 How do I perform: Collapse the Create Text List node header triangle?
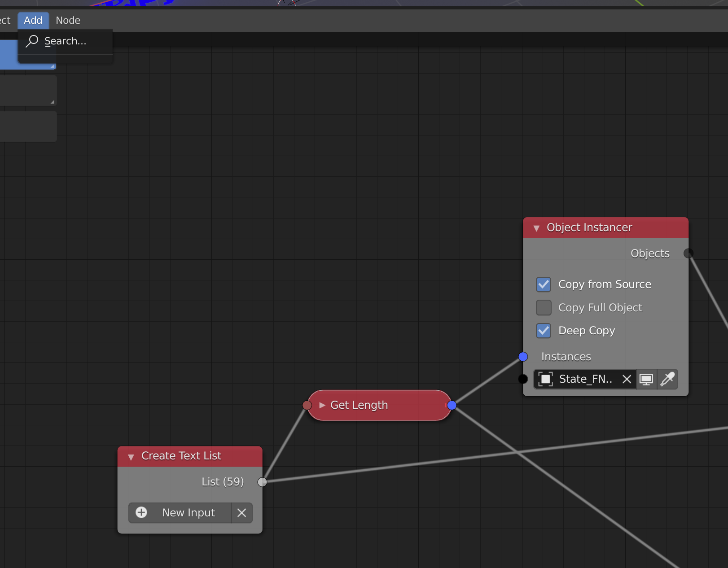(131, 456)
